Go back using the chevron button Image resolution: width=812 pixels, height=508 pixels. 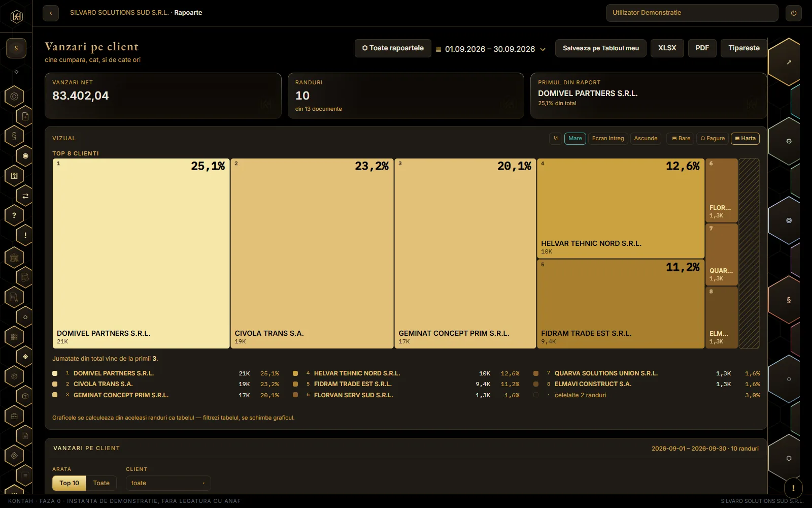[x=51, y=13]
